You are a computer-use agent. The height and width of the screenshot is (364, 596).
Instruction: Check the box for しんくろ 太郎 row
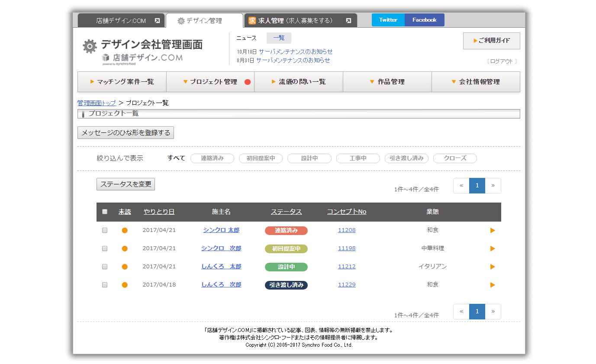tap(105, 267)
